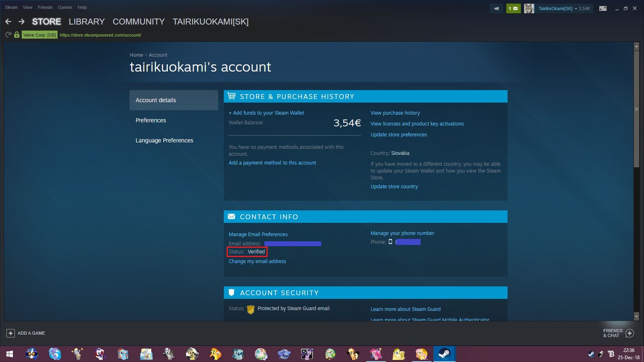Click the Valve Corp. [US] certificate badge
The image size is (644, 362).
click(39, 35)
